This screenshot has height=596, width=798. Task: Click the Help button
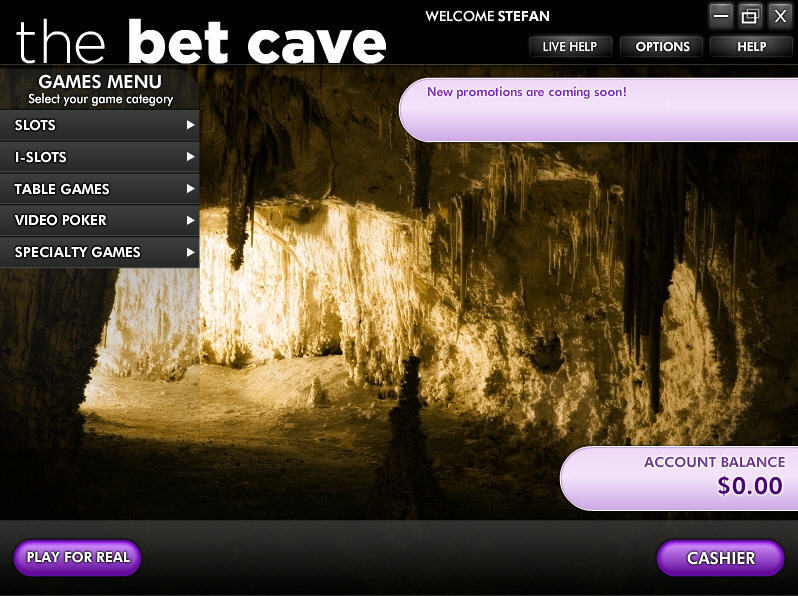pos(751,46)
